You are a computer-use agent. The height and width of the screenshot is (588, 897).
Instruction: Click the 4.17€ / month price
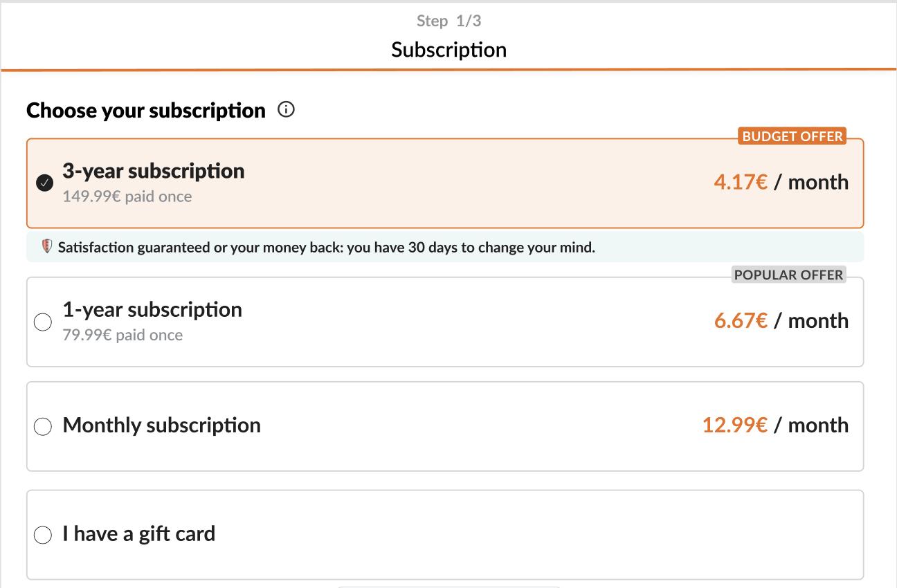click(x=781, y=182)
